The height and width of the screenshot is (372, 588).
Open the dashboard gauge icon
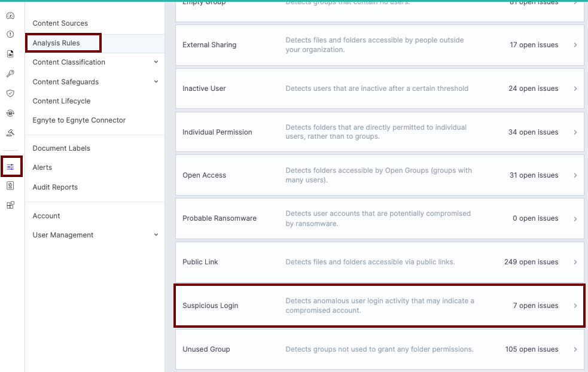11,16
